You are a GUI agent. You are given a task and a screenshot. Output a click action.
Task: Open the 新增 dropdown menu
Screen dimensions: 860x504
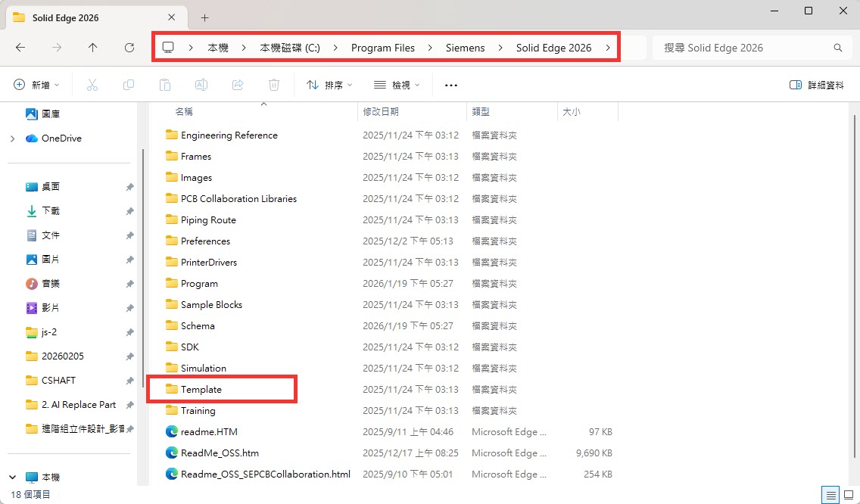[x=36, y=85]
